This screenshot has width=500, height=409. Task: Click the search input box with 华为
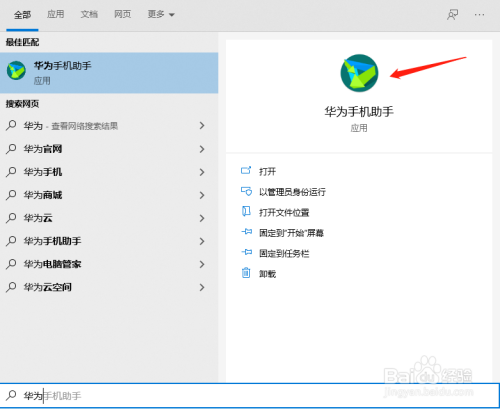pyautogui.click(x=250, y=396)
